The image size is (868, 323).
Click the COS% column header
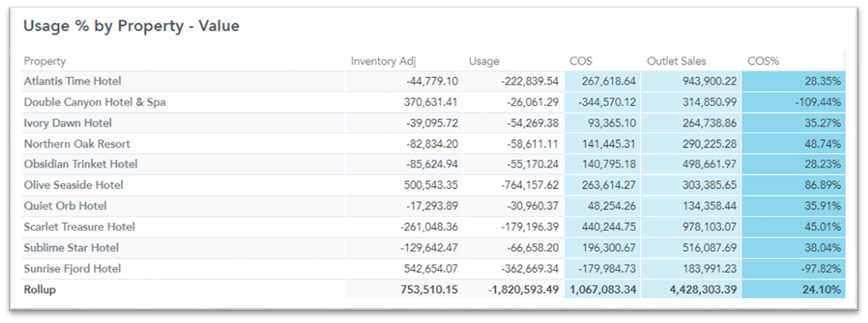[763, 62]
